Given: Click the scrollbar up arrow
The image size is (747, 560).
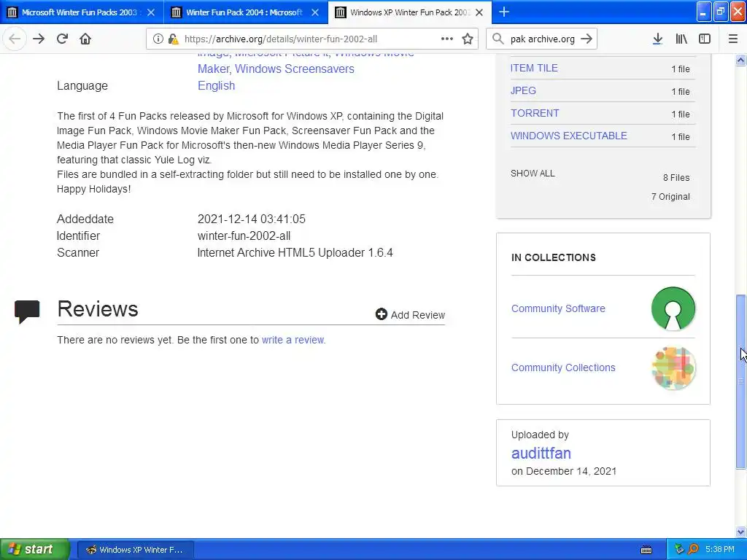Looking at the screenshot, I should [740, 60].
